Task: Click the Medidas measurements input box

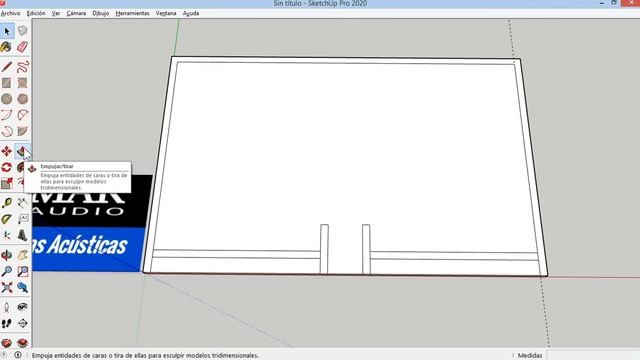Action: point(593,355)
